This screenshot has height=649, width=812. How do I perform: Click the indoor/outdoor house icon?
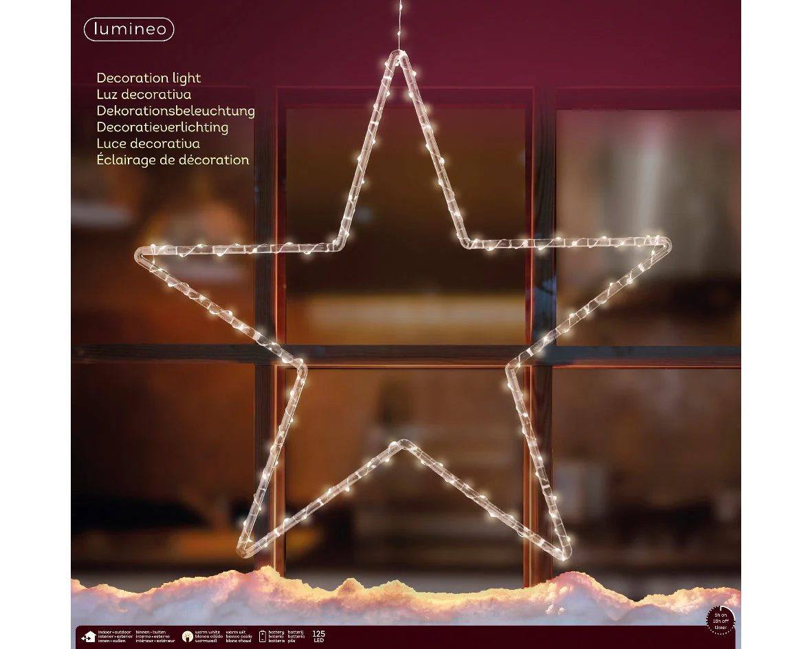tap(89, 637)
